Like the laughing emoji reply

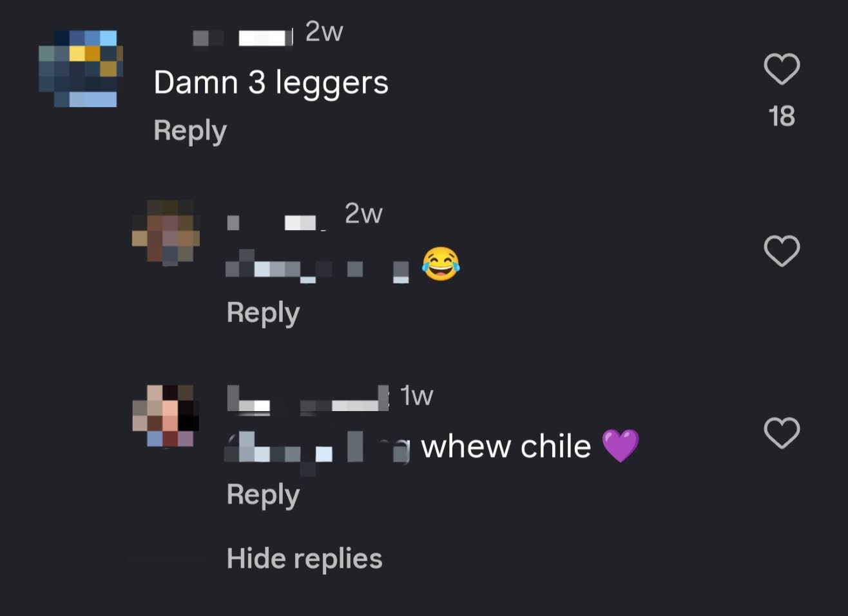click(782, 251)
